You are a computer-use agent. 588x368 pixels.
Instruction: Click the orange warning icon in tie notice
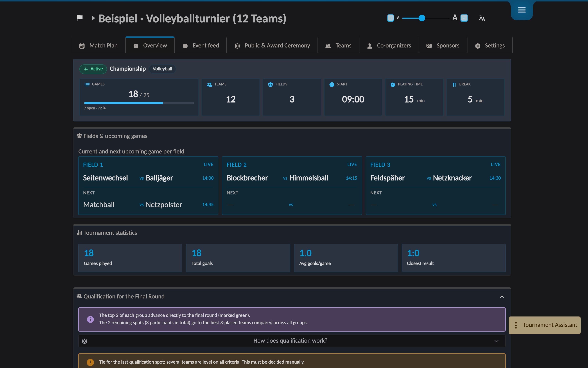click(90, 362)
